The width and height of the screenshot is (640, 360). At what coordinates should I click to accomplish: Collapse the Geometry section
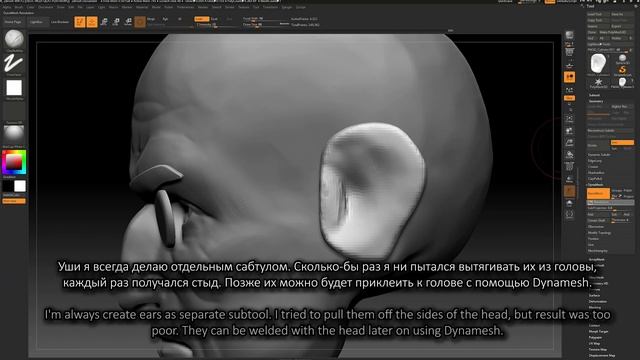click(x=596, y=101)
